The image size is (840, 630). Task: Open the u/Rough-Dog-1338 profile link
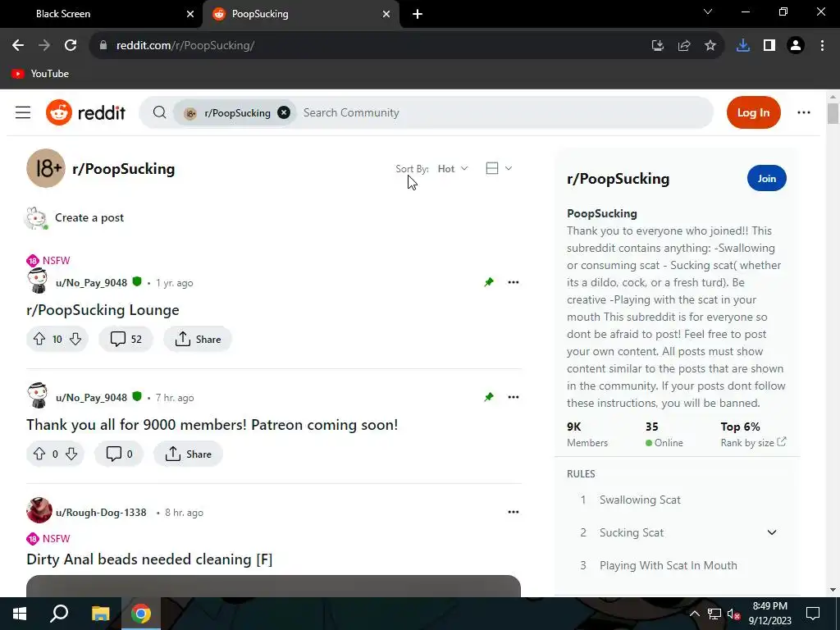[101, 512]
